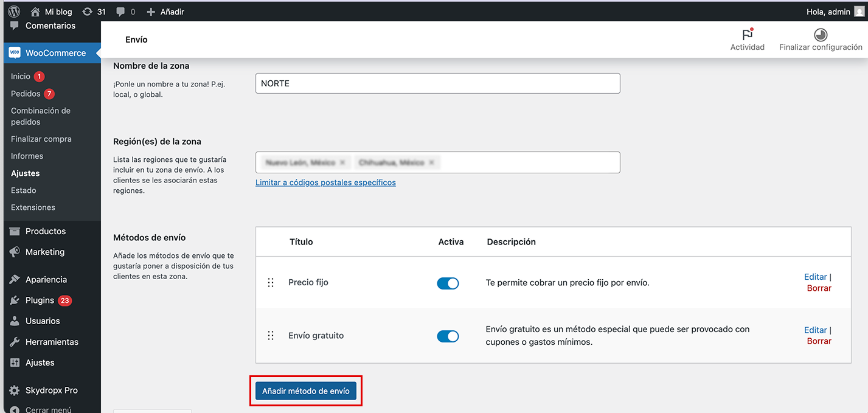Open Finalizar compra submenu item
868x413 pixels.
tap(41, 139)
